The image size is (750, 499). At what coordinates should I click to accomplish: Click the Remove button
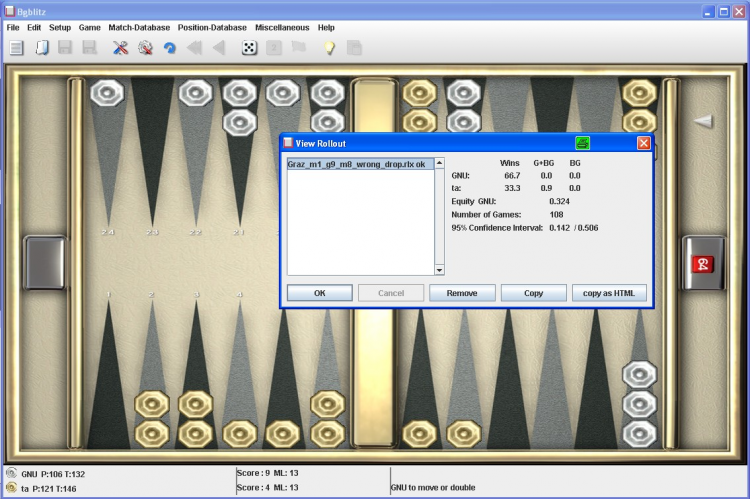[462, 293]
